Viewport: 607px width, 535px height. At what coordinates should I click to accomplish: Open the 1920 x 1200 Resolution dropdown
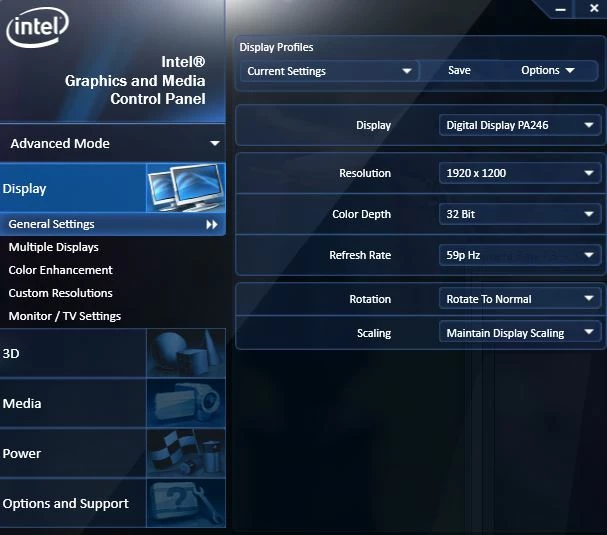(x=520, y=173)
